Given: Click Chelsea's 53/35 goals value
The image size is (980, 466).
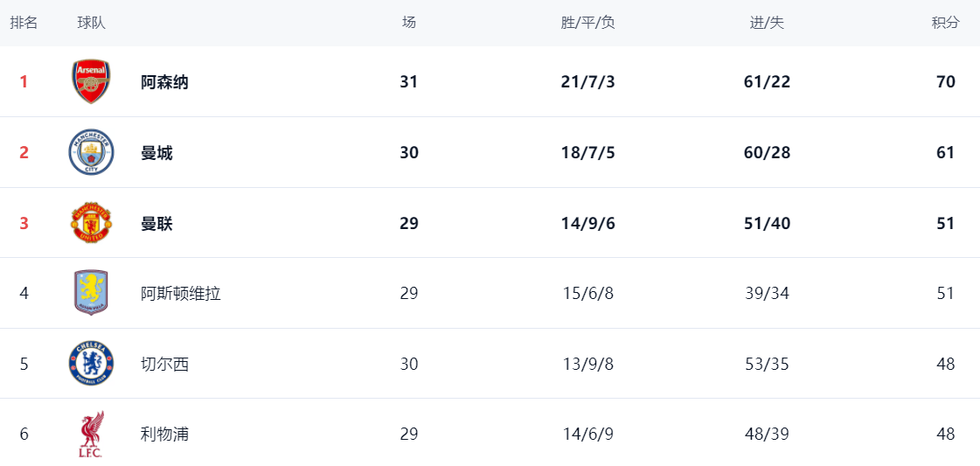Looking at the screenshot, I should pos(767,364).
